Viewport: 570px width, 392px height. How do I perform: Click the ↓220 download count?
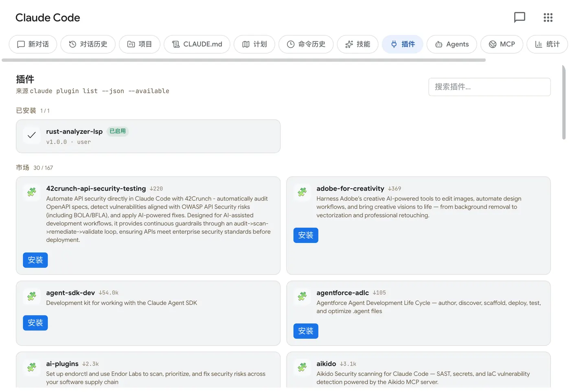156,189
